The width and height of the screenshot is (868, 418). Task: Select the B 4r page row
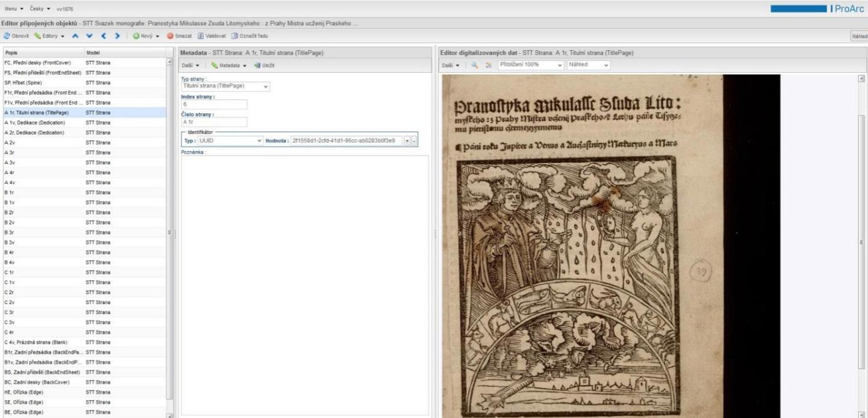tap(84, 252)
